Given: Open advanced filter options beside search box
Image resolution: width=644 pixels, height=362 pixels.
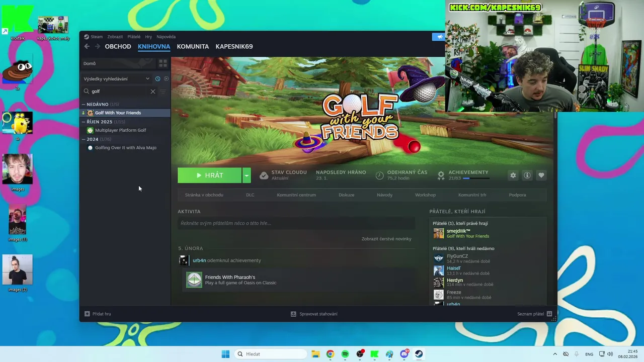Looking at the screenshot, I should point(163,92).
